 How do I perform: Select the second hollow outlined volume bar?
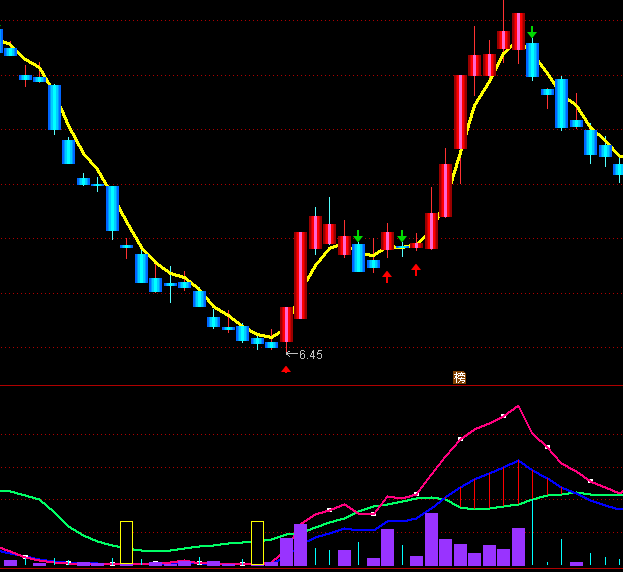click(x=257, y=542)
